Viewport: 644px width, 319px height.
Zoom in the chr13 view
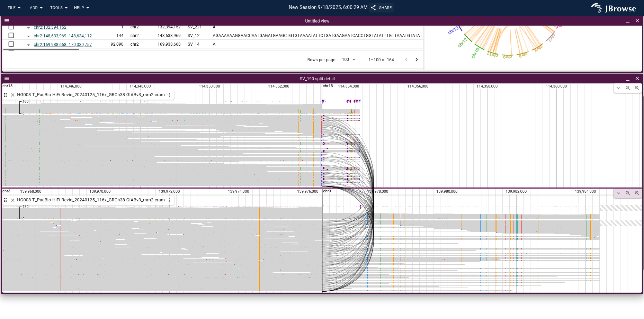click(x=637, y=88)
